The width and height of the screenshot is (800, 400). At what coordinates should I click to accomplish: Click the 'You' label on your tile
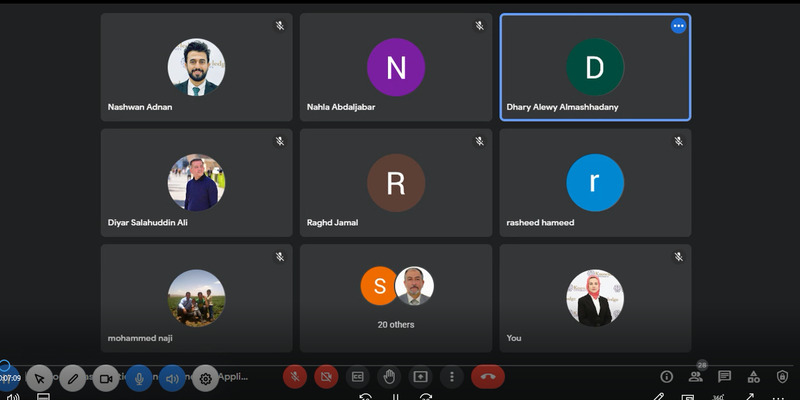point(514,338)
